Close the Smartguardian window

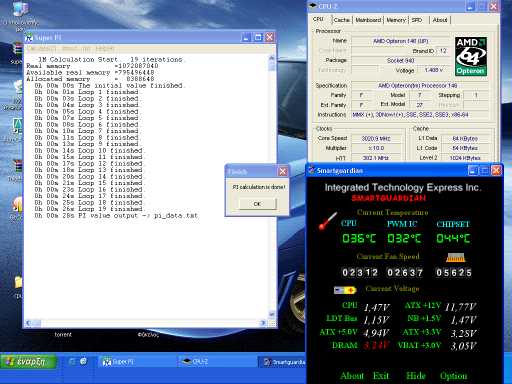tap(496, 171)
